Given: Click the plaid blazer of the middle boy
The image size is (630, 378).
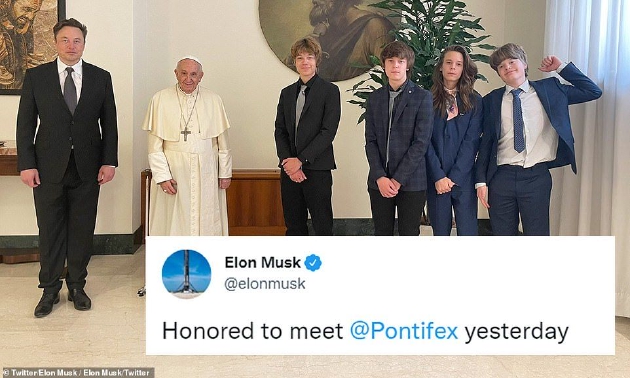Looking at the screenshot, I should click(398, 137).
